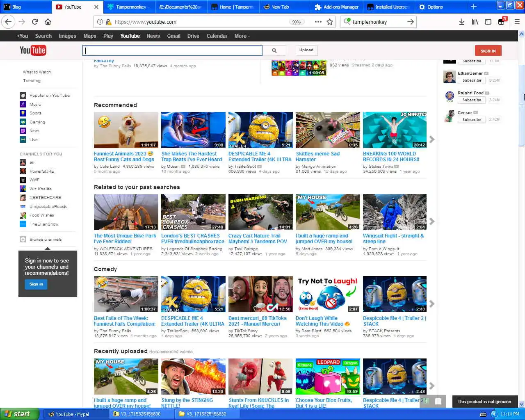Click the page vertical scrollbar thumb
Image resolution: width=525 pixels, height=420 pixels.
521,105
